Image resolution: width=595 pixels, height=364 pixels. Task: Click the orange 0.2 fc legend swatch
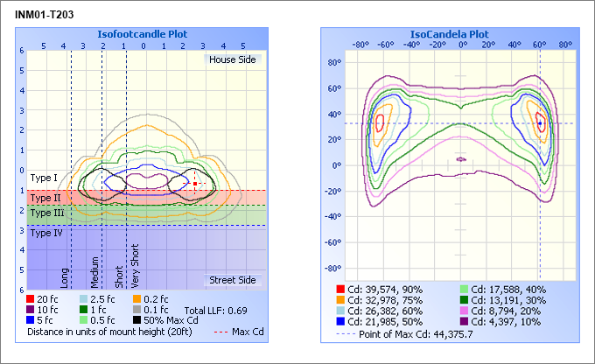(x=138, y=299)
